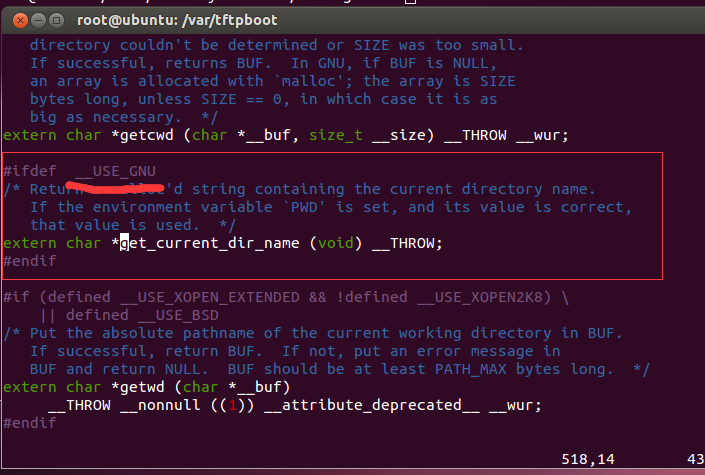Click '__nonnull' attribute text
This screenshot has width=705, height=475.
coord(160,405)
